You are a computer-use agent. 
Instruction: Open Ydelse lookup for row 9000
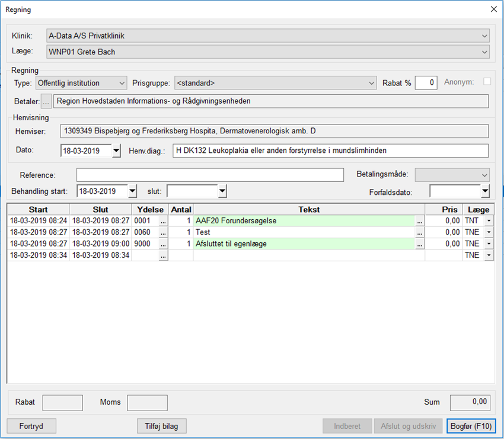coord(163,244)
